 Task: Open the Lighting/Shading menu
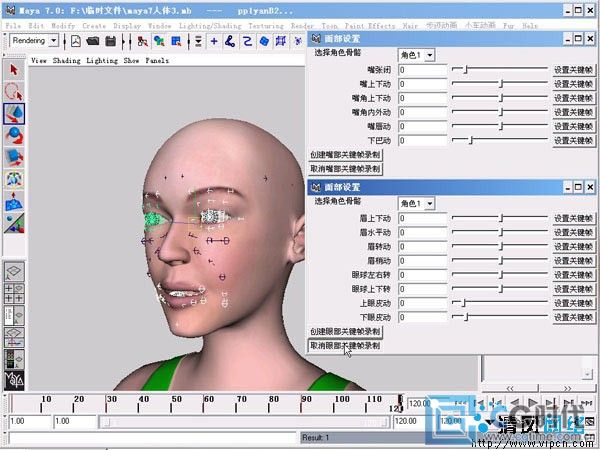click(x=210, y=26)
